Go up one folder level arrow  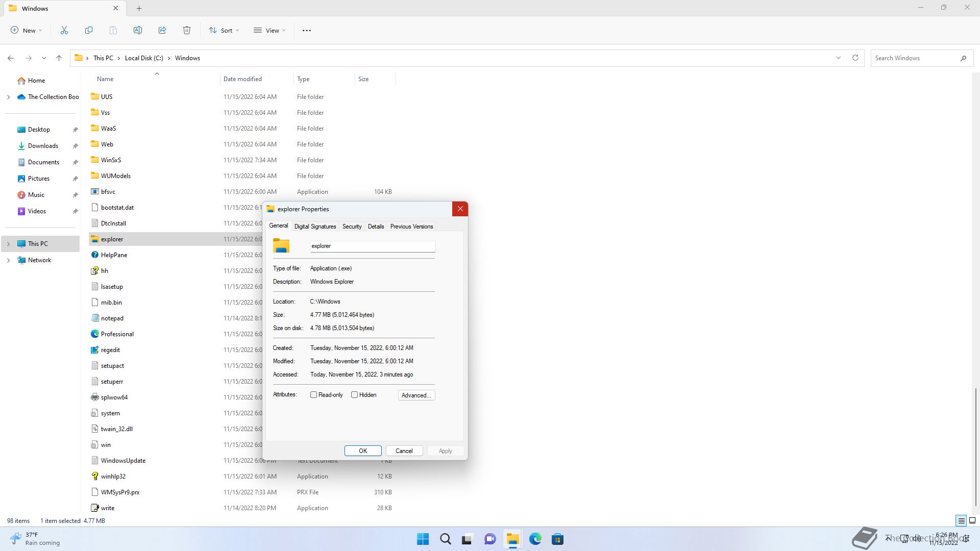pyautogui.click(x=59, y=58)
